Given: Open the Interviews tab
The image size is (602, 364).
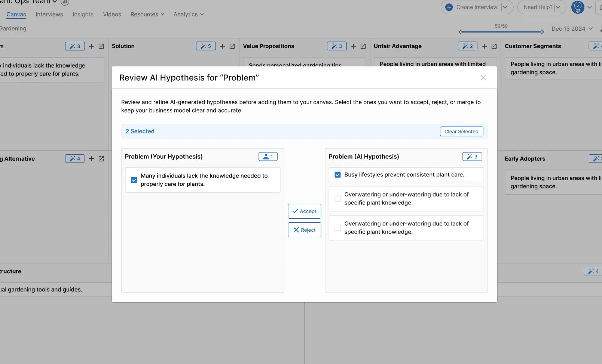Looking at the screenshot, I should 49,14.
